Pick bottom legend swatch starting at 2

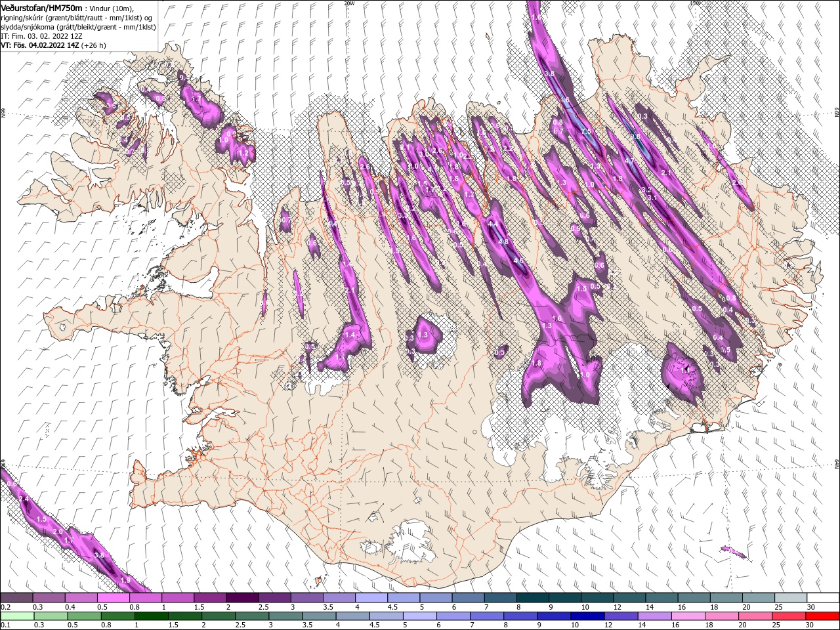pyautogui.click(x=219, y=616)
